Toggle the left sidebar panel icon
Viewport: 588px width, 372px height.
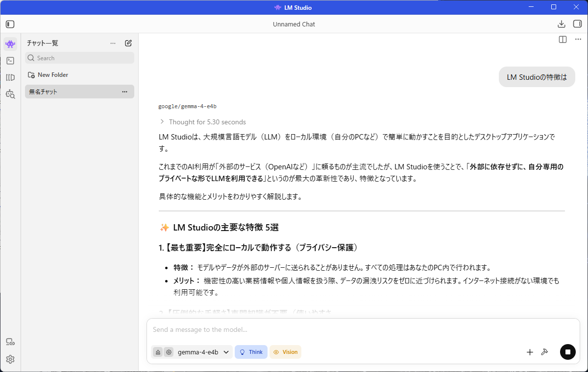10,24
